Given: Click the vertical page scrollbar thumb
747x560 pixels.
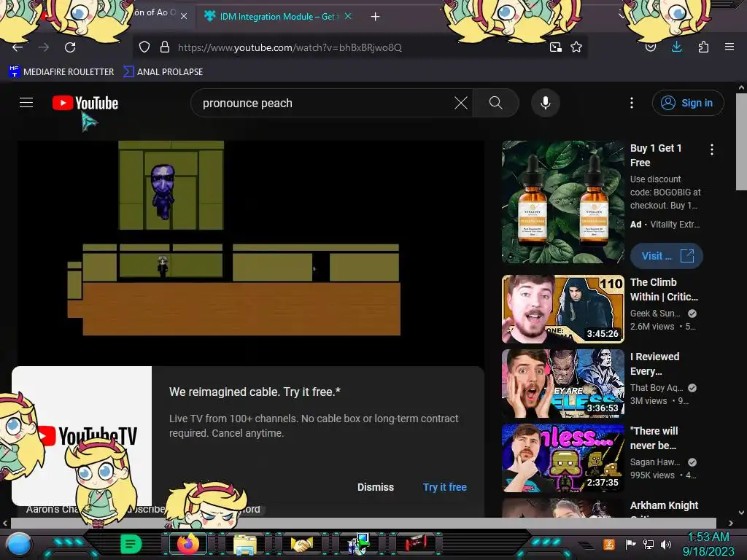Looking at the screenshot, I should click(741, 142).
